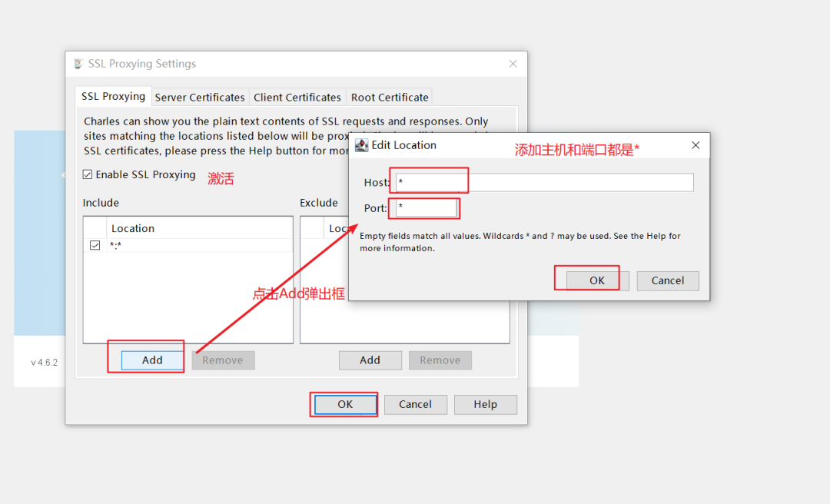
Task: Click Add under the Exclude list
Action: click(370, 360)
